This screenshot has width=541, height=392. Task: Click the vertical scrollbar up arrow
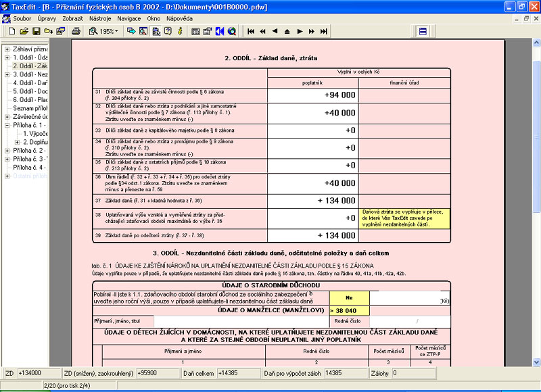click(536, 43)
